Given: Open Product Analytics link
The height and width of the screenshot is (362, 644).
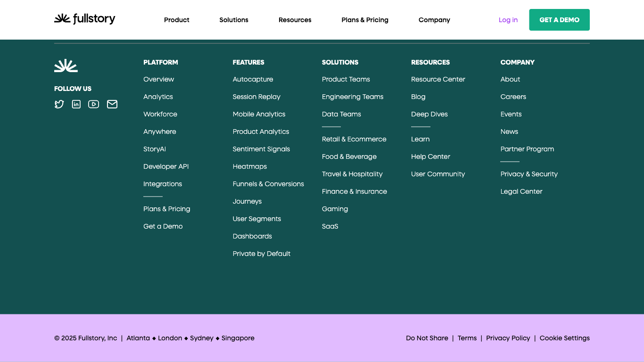Looking at the screenshot, I should click(x=261, y=132).
